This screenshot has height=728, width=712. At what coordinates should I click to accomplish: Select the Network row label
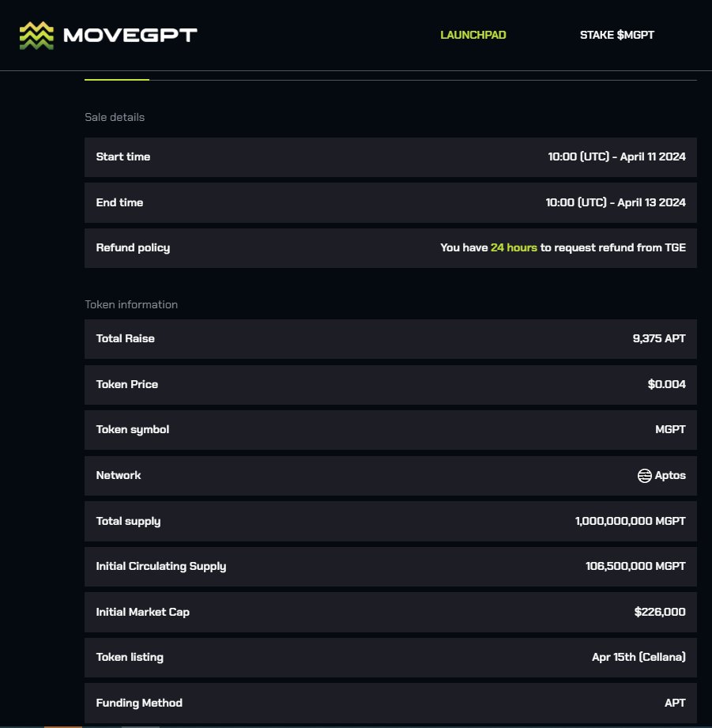pos(119,475)
